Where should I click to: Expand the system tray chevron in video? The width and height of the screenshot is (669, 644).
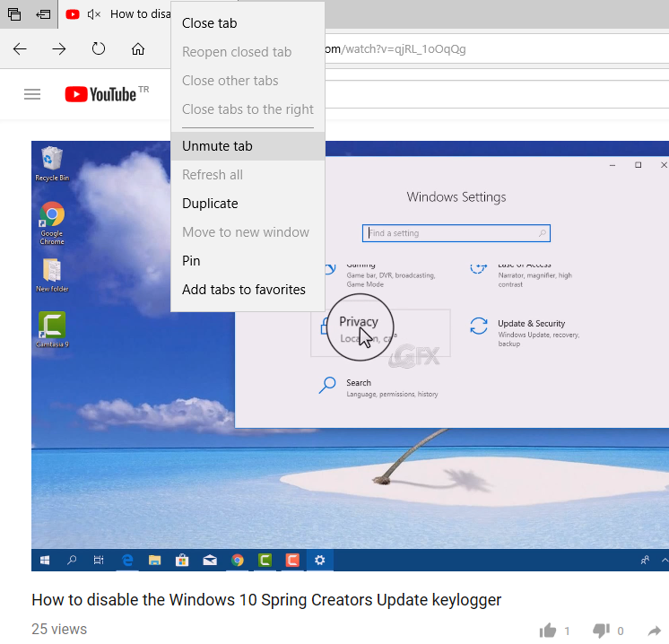[x=665, y=560]
